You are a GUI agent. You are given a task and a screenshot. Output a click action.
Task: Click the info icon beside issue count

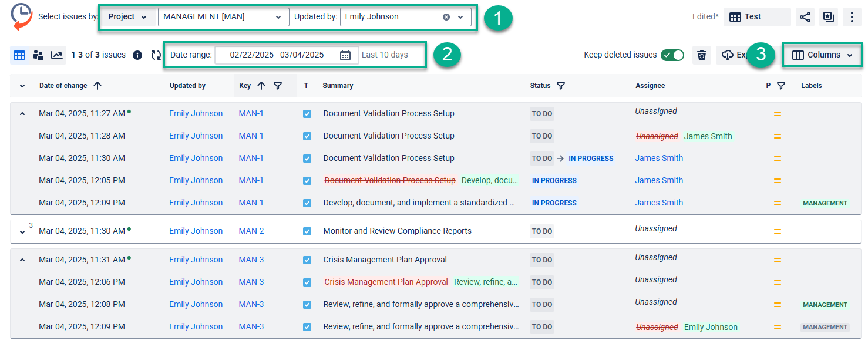[137, 55]
